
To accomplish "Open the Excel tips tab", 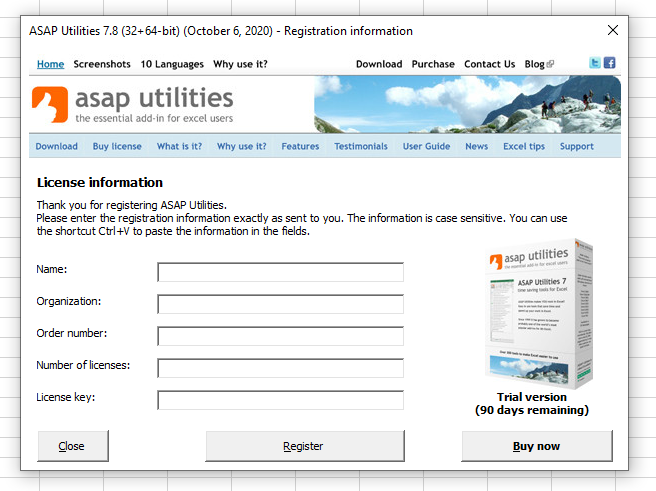I will tap(524, 146).
